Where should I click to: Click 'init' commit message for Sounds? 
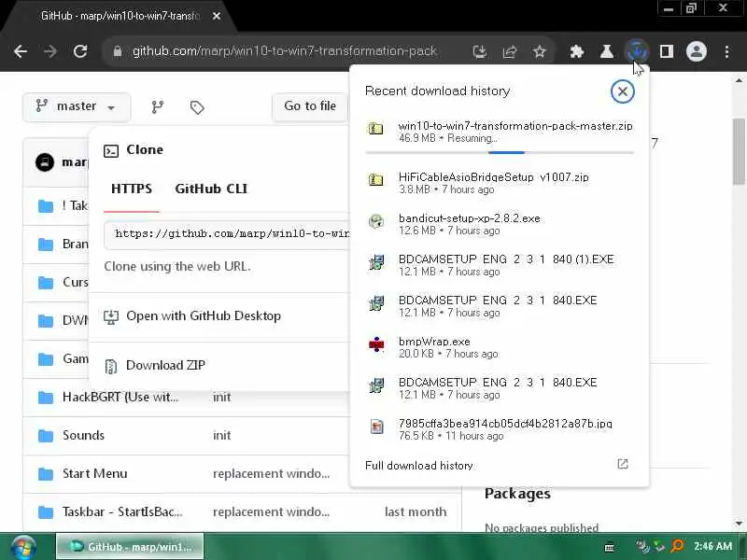click(x=221, y=435)
